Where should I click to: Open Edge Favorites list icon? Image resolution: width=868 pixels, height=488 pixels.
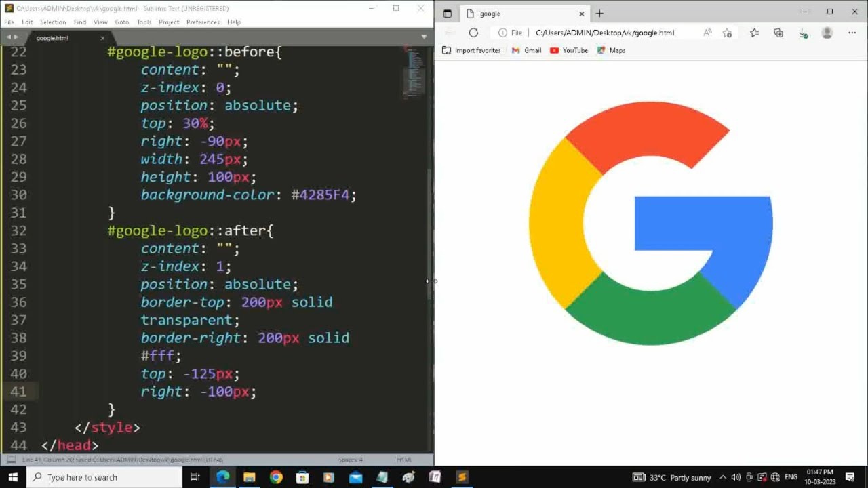click(754, 33)
